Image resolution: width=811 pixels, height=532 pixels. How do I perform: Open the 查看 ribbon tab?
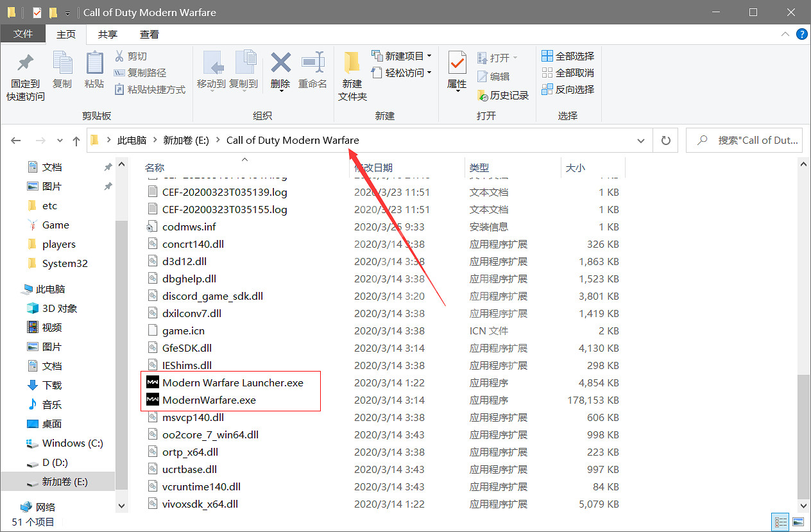149,34
